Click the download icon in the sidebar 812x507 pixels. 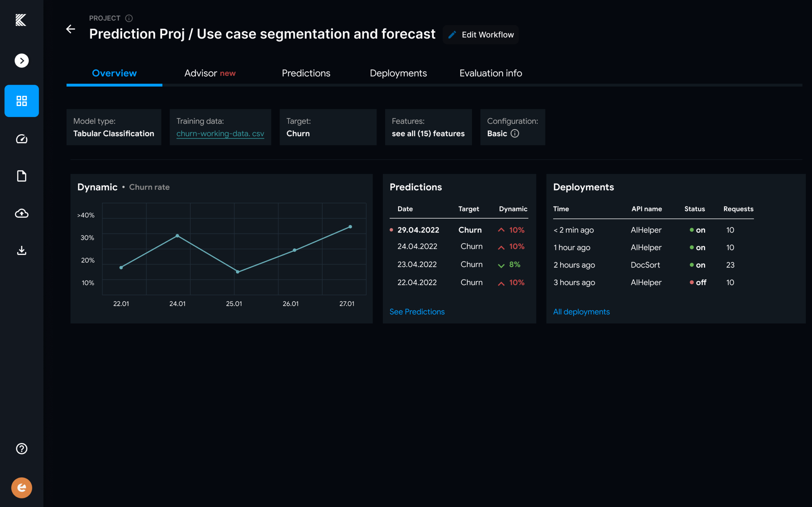pos(22,250)
